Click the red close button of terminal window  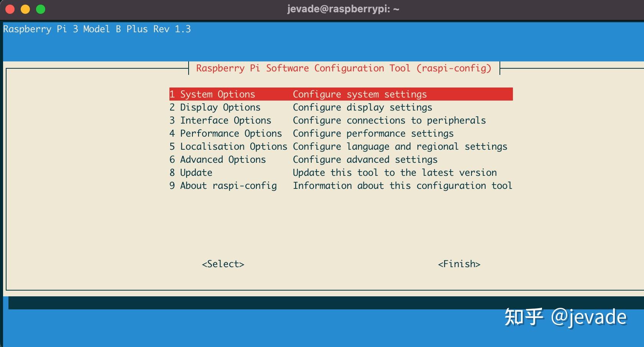point(10,9)
